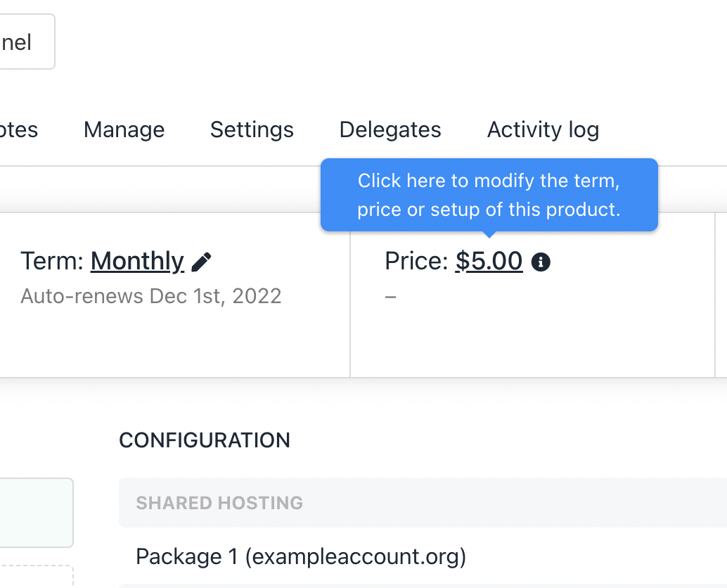Switch to the Settings tab
This screenshot has width=727, height=588.
[x=252, y=129]
